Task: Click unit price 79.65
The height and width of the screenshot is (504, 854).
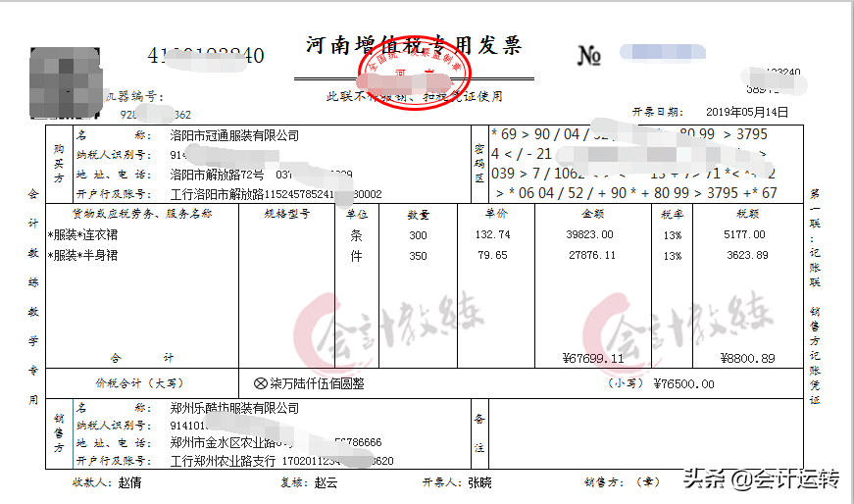Action: 492,255
